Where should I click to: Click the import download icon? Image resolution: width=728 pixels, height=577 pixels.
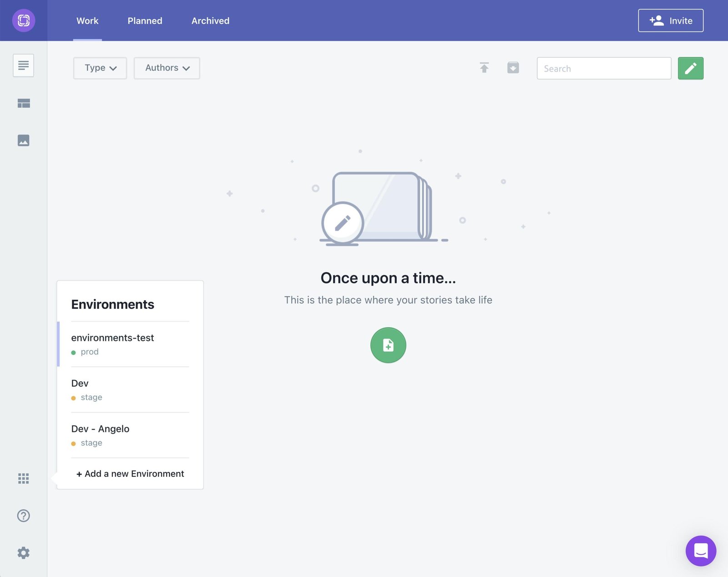click(x=513, y=68)
